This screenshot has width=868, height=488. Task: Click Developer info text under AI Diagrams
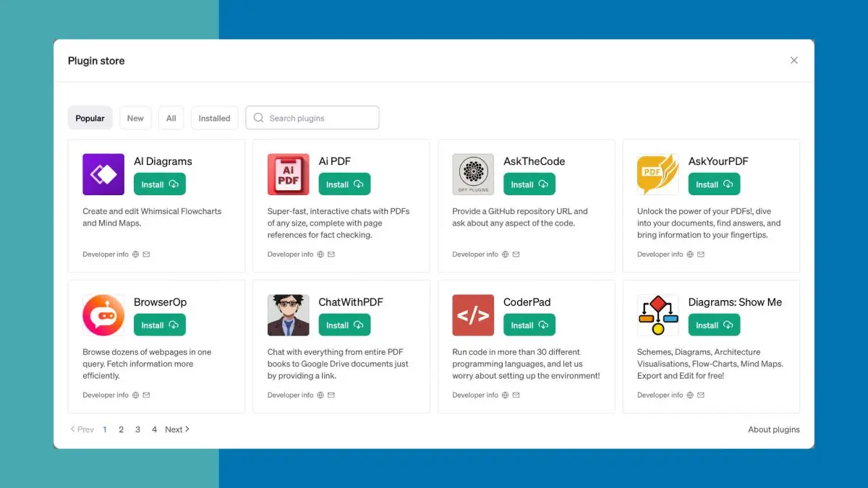click(106, 254)
